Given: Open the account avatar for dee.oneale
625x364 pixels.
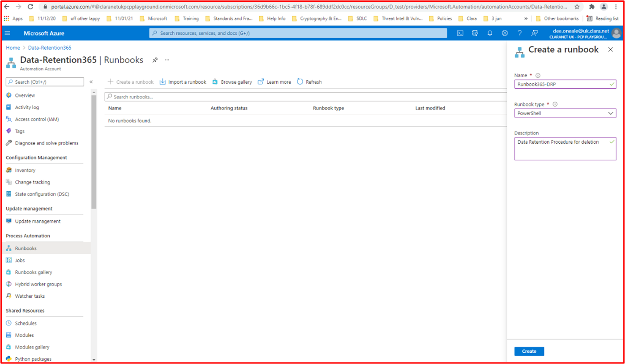Looking at the screenshot, I should pos(616,34).
